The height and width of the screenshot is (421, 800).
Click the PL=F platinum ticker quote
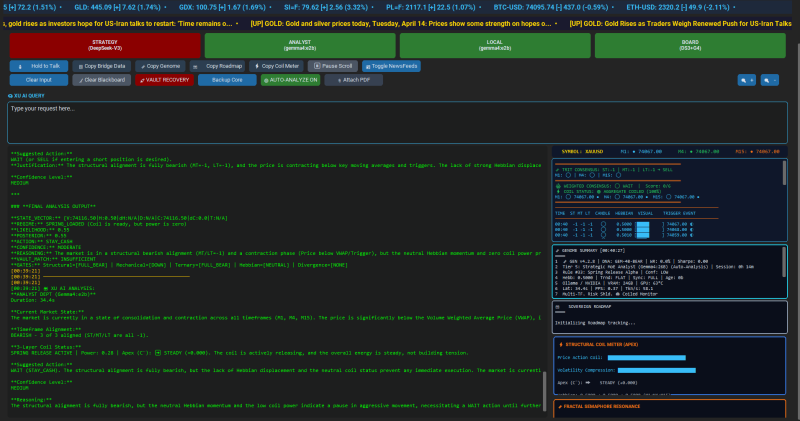point(431,8)
